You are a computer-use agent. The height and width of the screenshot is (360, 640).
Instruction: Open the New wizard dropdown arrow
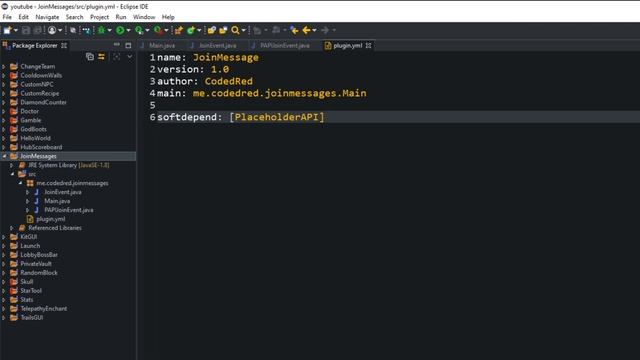point(16,30)
